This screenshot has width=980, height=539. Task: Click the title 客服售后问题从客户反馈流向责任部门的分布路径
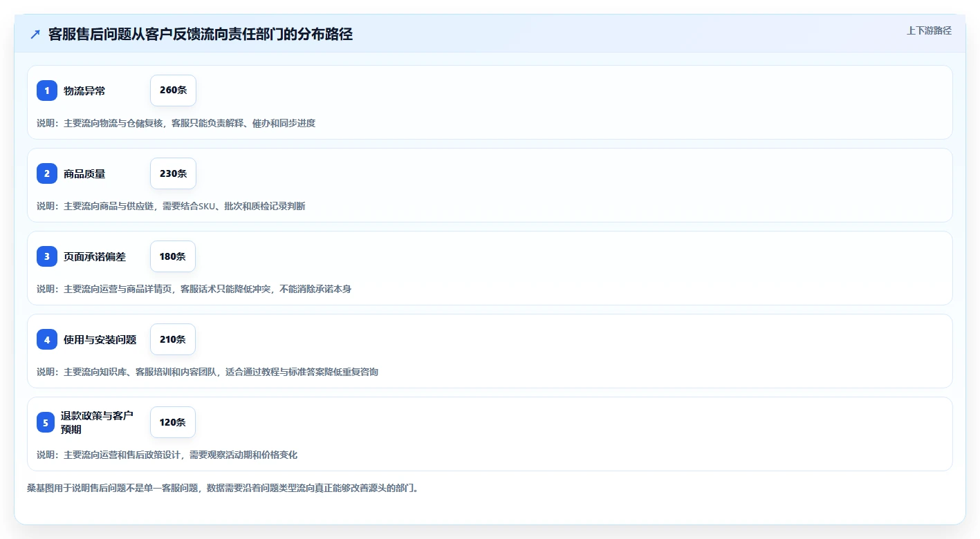click(x=201, y=34)
